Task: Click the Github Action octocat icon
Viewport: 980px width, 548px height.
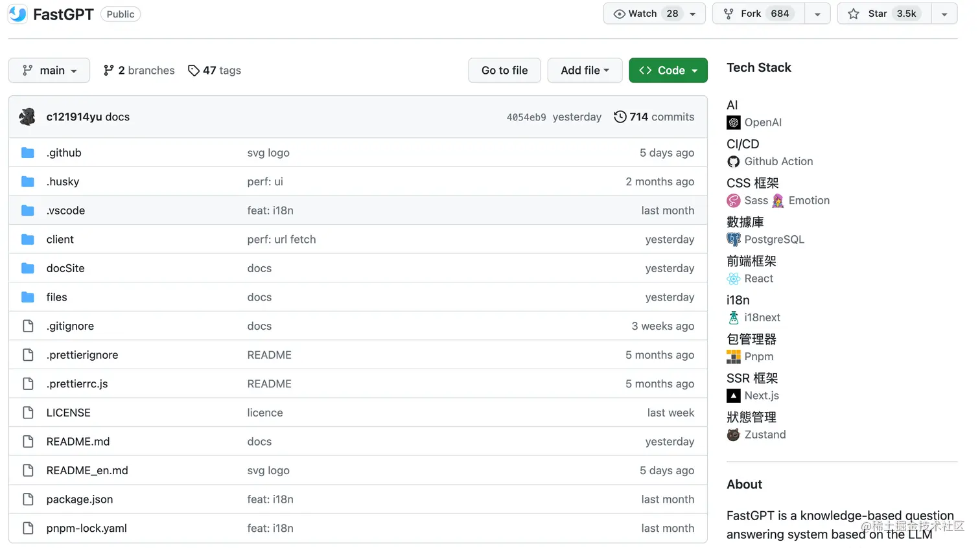Action: 734,161
